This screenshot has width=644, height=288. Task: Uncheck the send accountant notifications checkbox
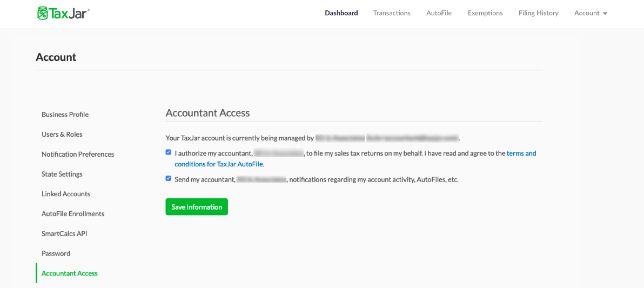(169, 179)
